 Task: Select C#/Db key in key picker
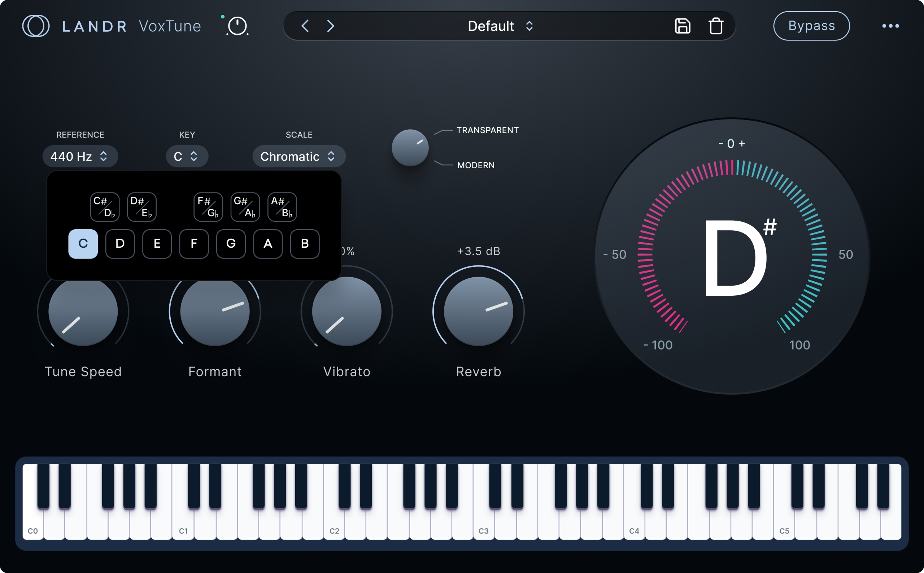(105, 207)
